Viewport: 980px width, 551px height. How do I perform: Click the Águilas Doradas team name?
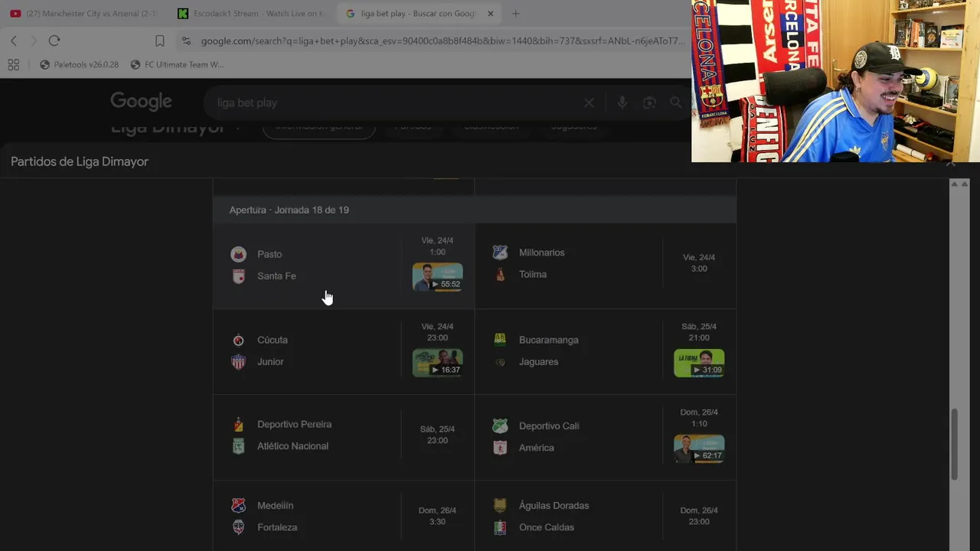point(554,506)
